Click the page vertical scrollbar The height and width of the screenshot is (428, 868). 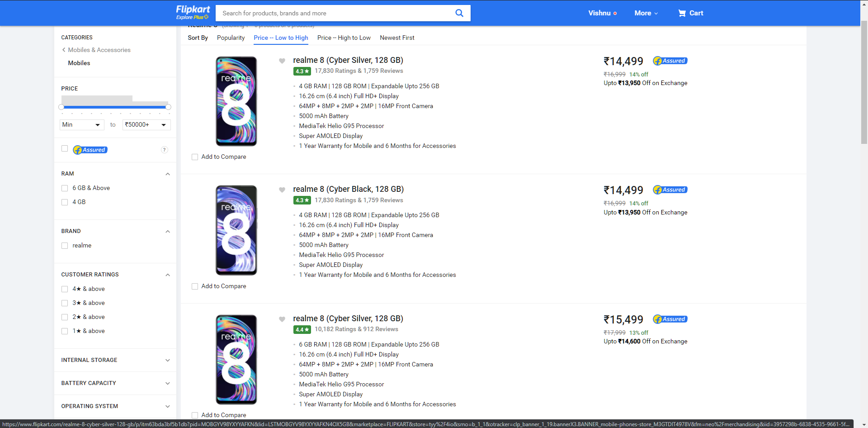(x=864, y=81)
